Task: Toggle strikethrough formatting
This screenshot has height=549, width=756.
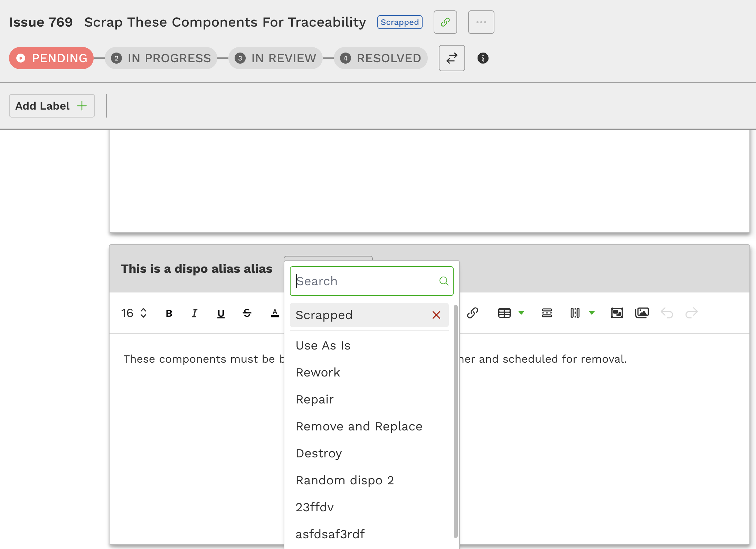Action: pos(247,313)
